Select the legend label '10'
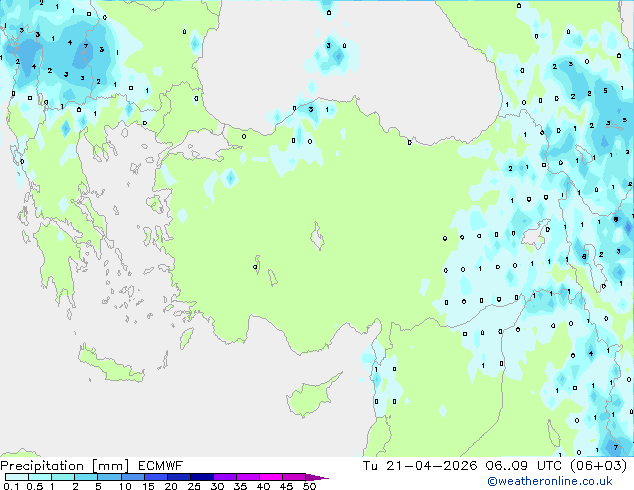This screenshot has height=490, width=634. click(x=125, y=486)
